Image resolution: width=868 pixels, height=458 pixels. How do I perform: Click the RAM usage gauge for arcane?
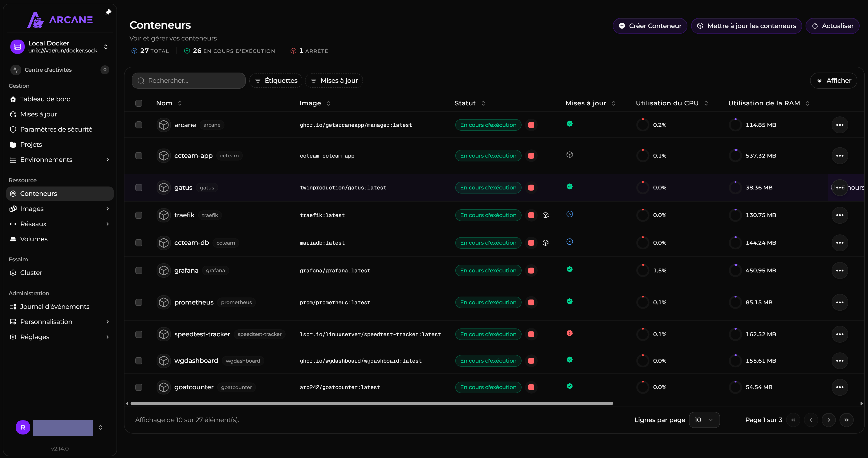click(735, 125)
